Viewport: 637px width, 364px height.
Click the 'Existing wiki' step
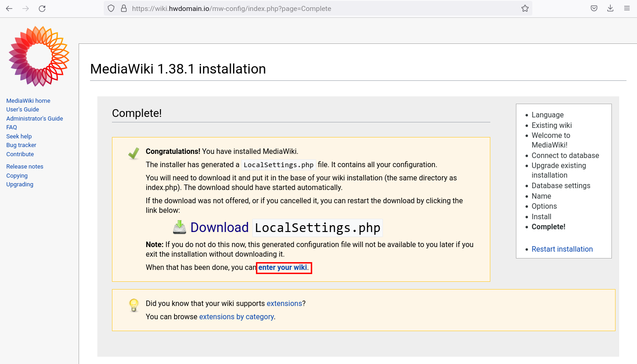click(552, 125)
